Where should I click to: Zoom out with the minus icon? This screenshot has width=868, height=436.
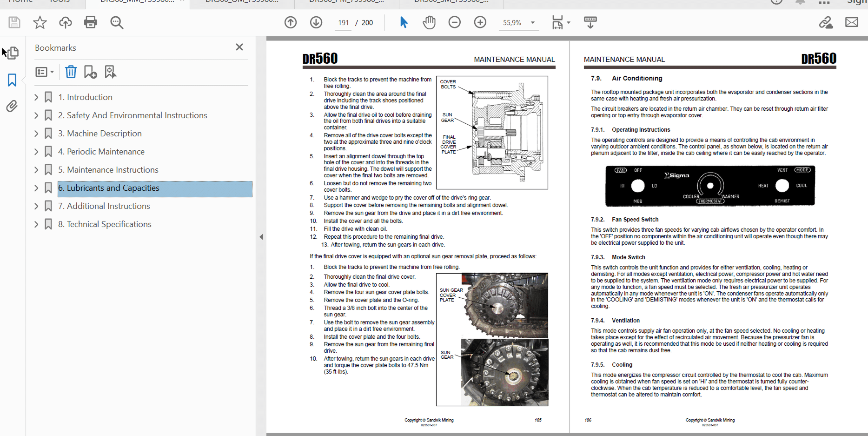coord(454,22)
